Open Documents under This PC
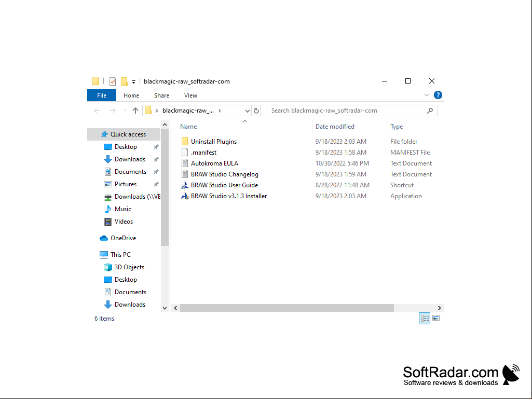The image size is (532, 399). click(131, 292)
